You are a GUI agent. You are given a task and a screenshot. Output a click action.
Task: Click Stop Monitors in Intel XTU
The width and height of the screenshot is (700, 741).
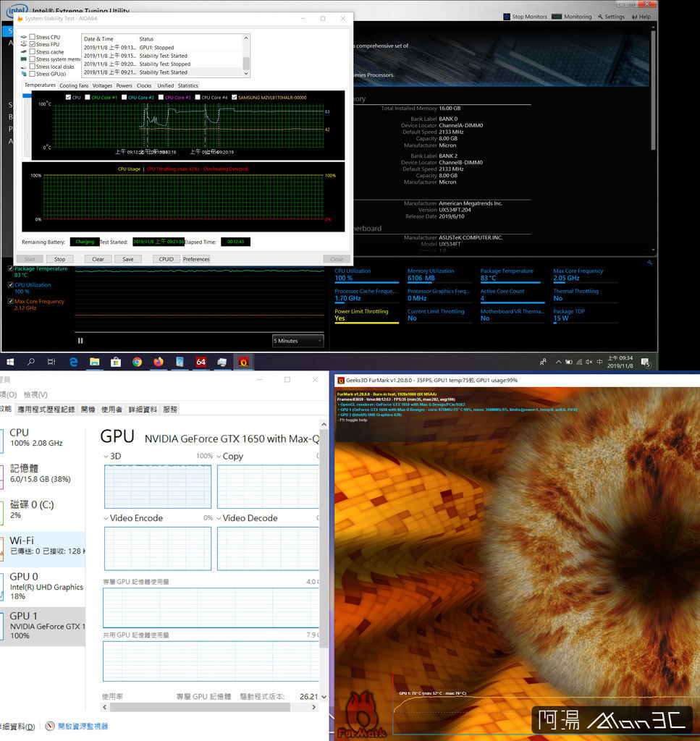click(x=525, y=17)
